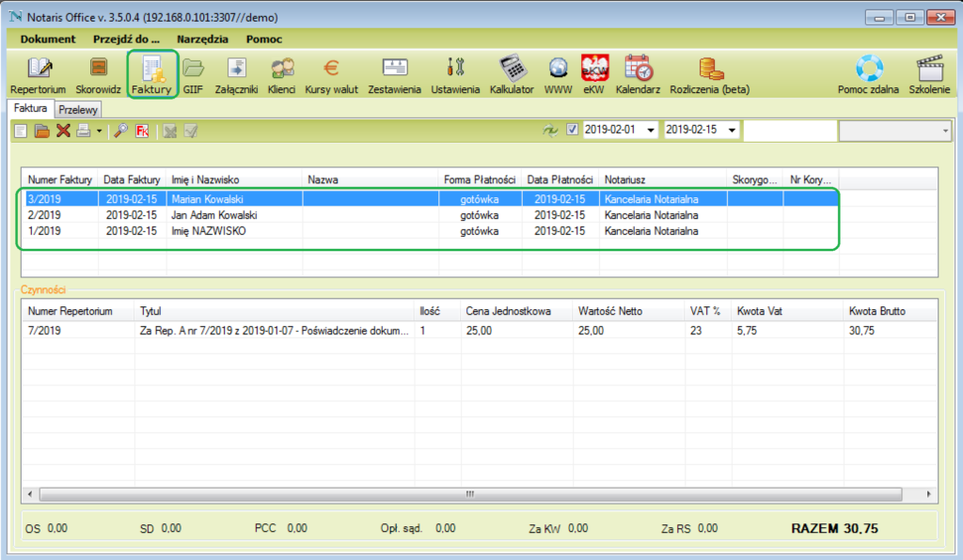Start Pomoc zdalna remote help
Screen dimensions: 963x560
868,75
